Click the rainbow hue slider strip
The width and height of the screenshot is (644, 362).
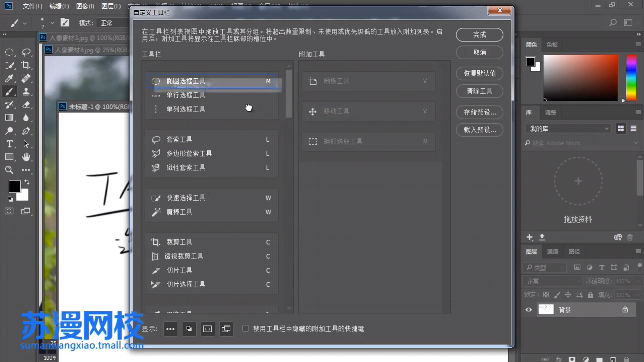(x=631, y=78)
